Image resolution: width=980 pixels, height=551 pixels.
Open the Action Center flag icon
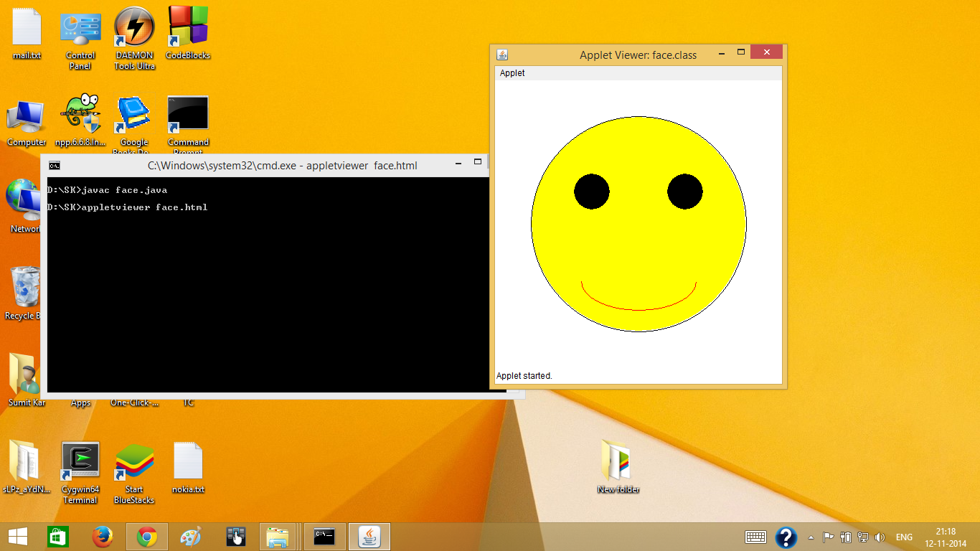click(829, 537)
